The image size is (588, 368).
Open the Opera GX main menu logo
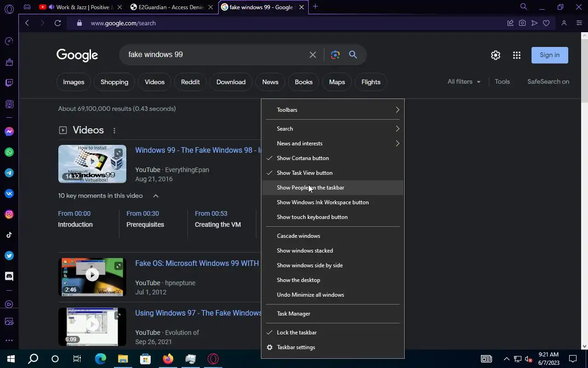click(x=9, y=8)
